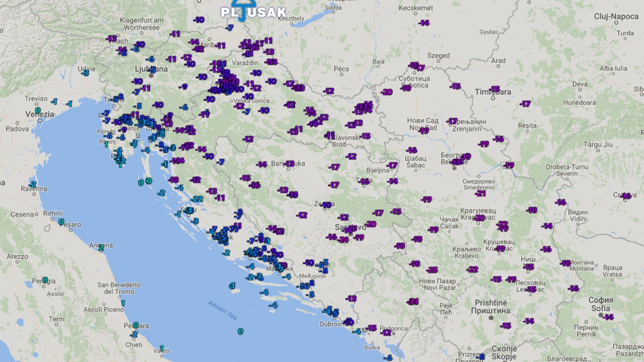Click the Timișoara city label
The image size is (644, 362).
click(493, 92)
